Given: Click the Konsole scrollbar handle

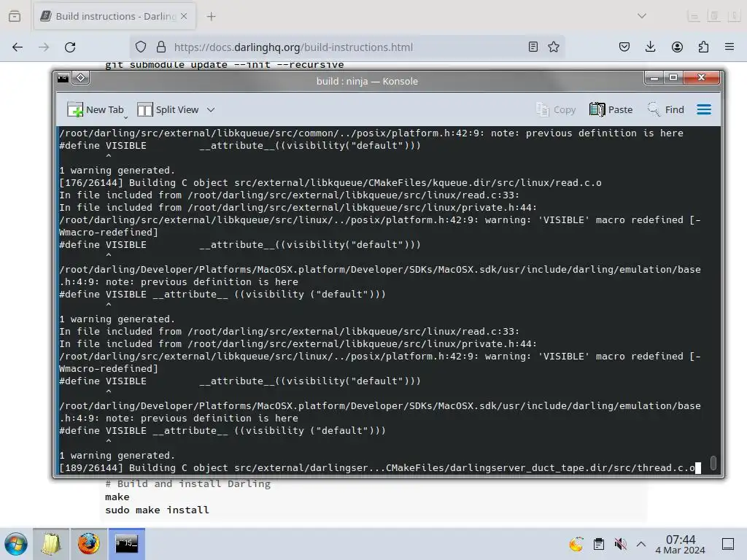Looking at the screenshot, I should 713,463.
